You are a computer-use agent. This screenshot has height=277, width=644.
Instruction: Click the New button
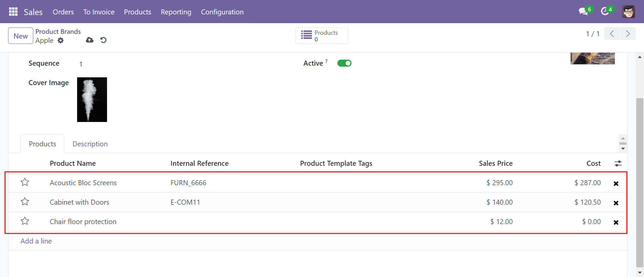point(21,36)
